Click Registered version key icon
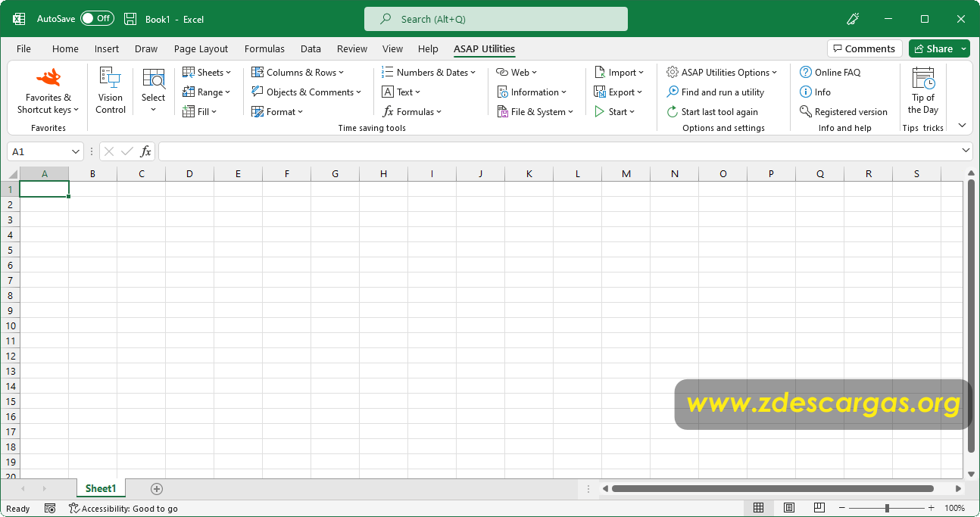This screenshot has width=980, height=517. click(806, 112)
